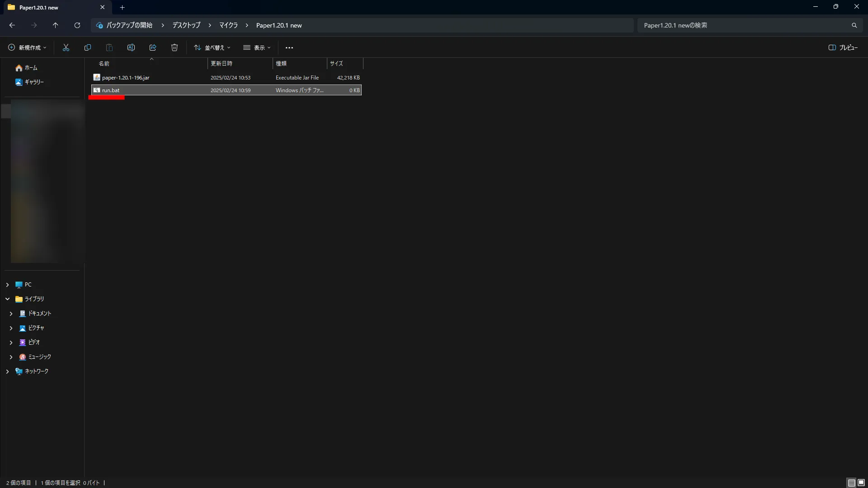Open 新規作成 new item dropdown

(27, 47)
